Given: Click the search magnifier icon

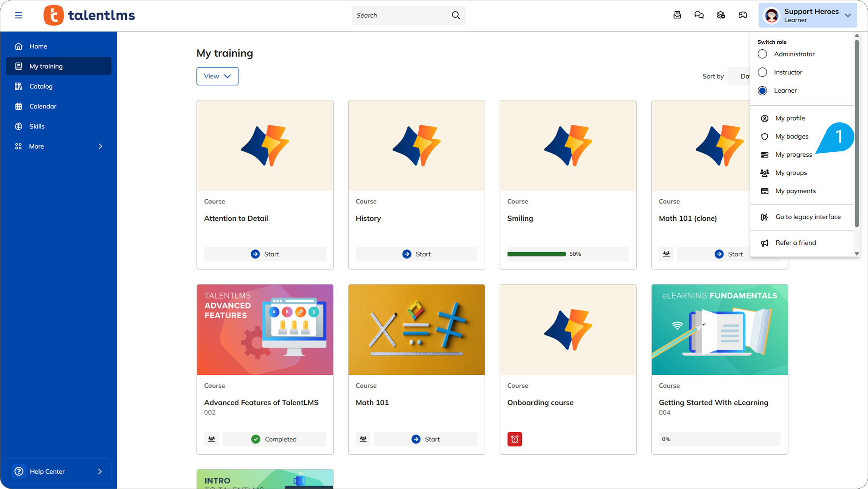Looking at the screenshot, I should tap(455, 15).
